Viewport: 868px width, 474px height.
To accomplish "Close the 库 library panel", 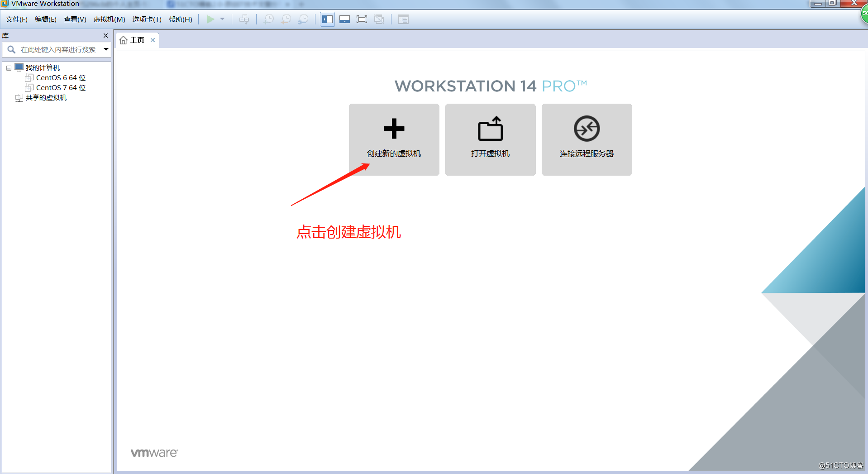I will click(x=105, y=35).
